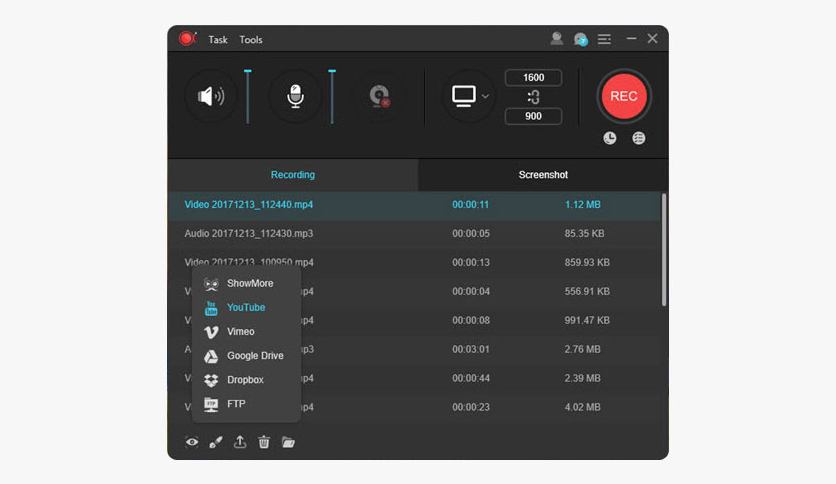Edit file with the brush icon
The height and width of the screenshot is (484, 836).
click(216, 442)
